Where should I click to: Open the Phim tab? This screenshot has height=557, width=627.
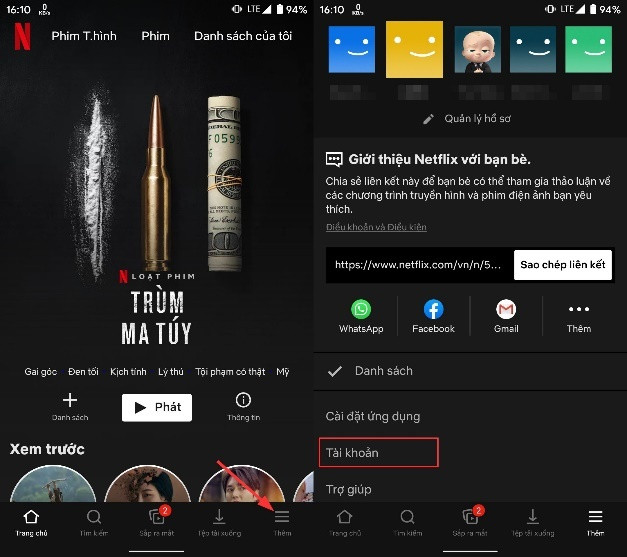pos(155,36)
